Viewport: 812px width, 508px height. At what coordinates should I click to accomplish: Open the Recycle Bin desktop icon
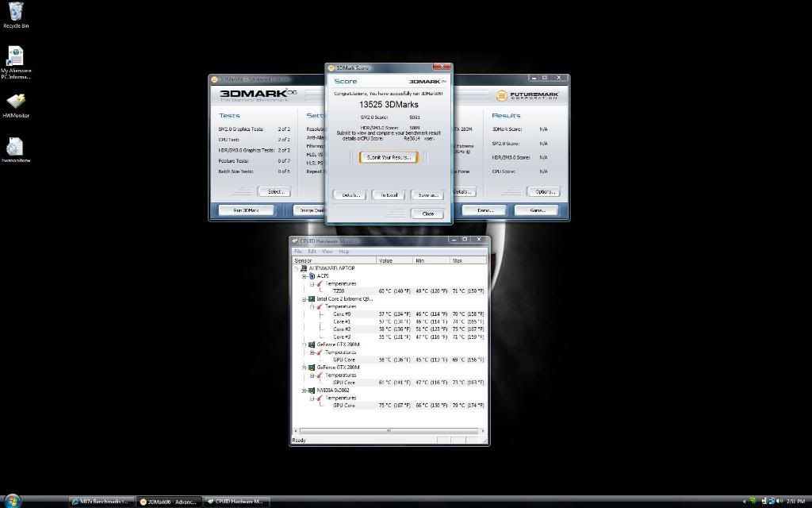click(x=16, y=14)
